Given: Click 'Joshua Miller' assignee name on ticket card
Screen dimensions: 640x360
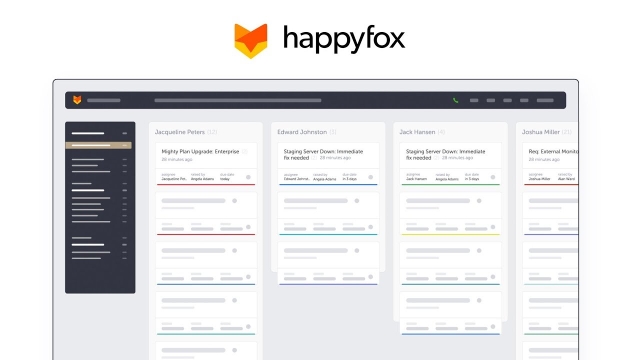Looking at the screenshot, I should point(540,179).
